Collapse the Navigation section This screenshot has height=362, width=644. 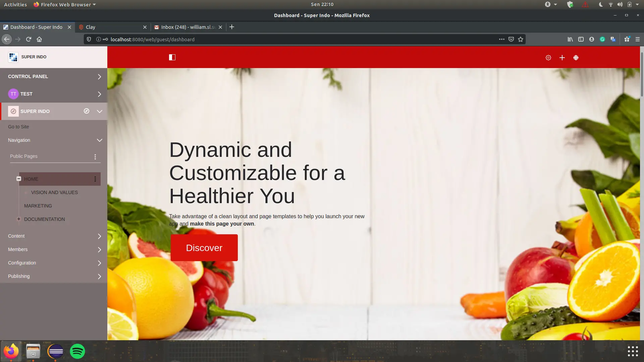click(99, 140)
